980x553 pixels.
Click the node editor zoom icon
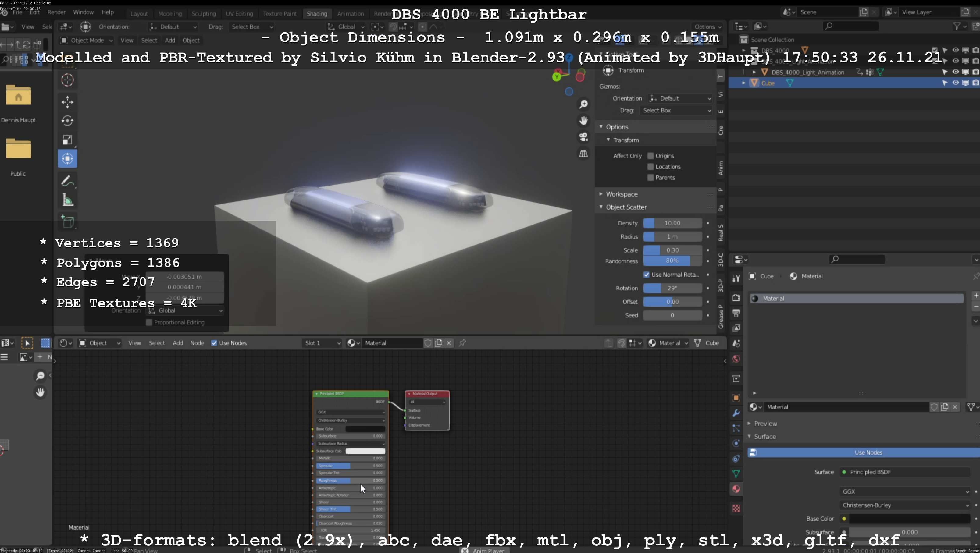coord(40,376)
